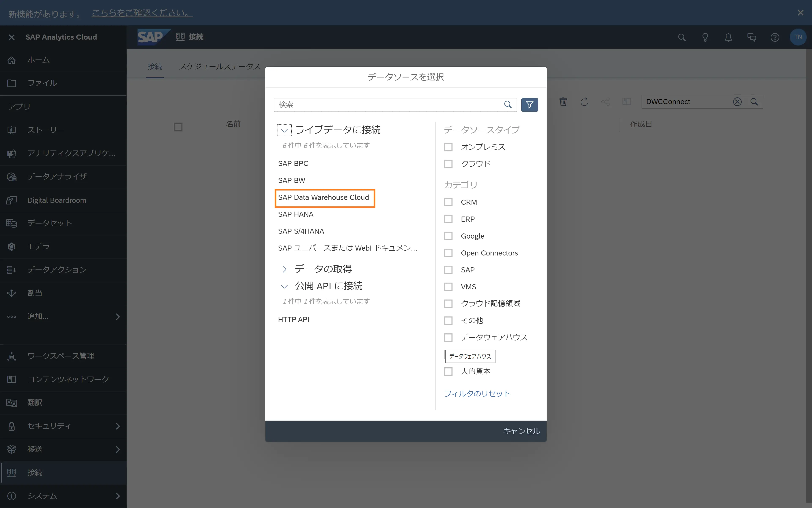
Task: Open データアクション in side menu
Action: 63,270
